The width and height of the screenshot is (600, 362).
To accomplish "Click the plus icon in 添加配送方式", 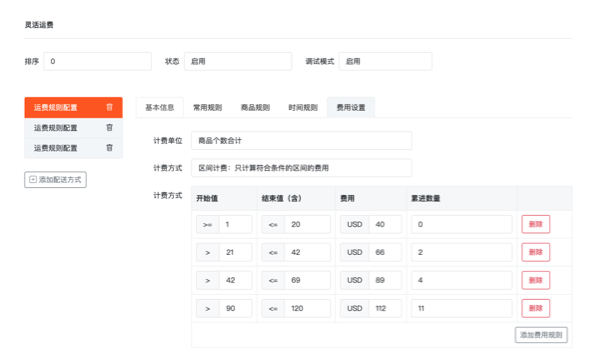I will 33,179.
